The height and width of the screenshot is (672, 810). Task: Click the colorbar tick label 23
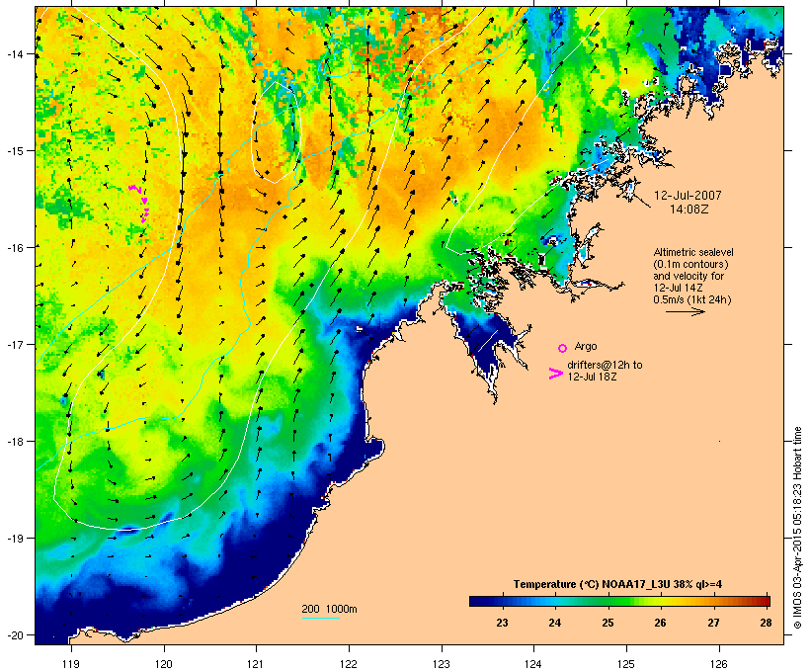(x=502, y=623)
